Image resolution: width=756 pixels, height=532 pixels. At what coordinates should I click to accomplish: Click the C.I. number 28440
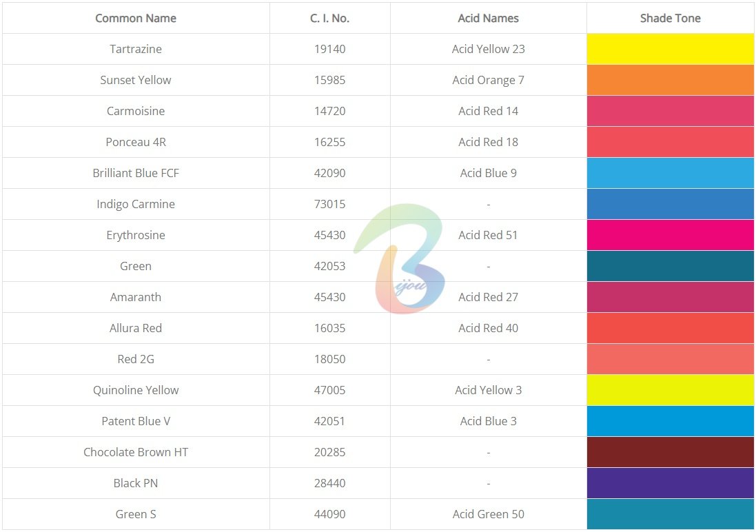tap(330, 483)
